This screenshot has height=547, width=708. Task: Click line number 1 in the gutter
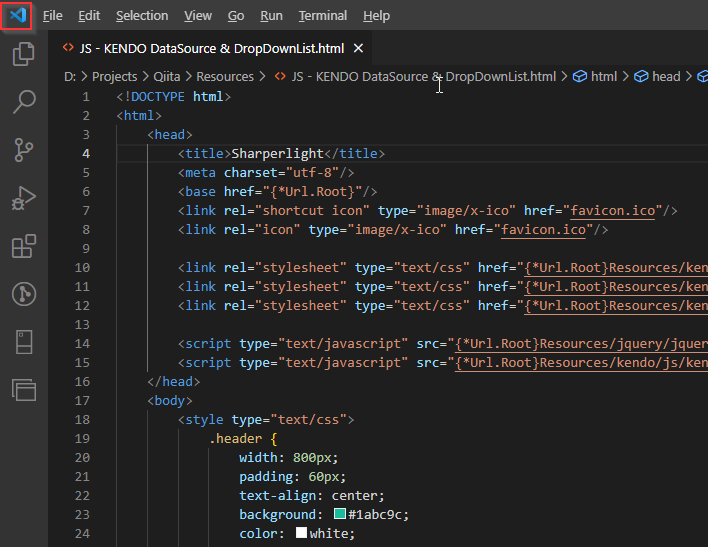(86, 97)
